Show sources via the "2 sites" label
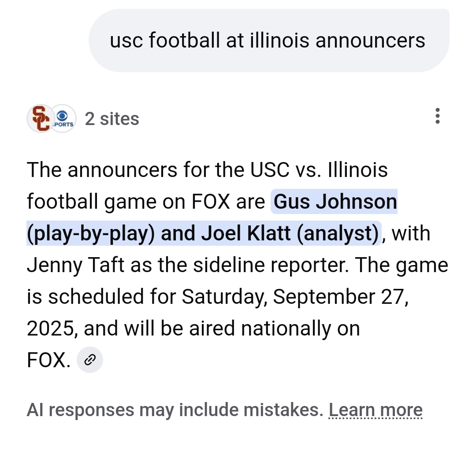Image resolution: width=476 pixels, height=450 pixels. point(112,119)
